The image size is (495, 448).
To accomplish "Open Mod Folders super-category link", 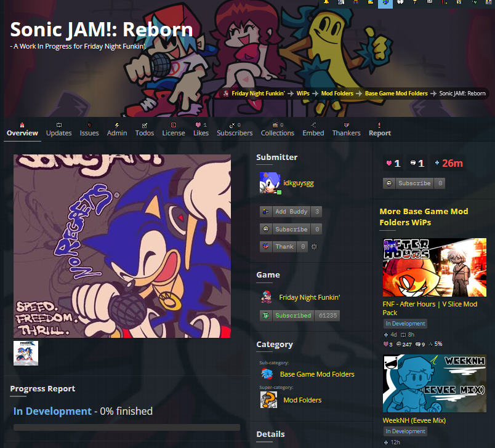I will tap(302, 400).
